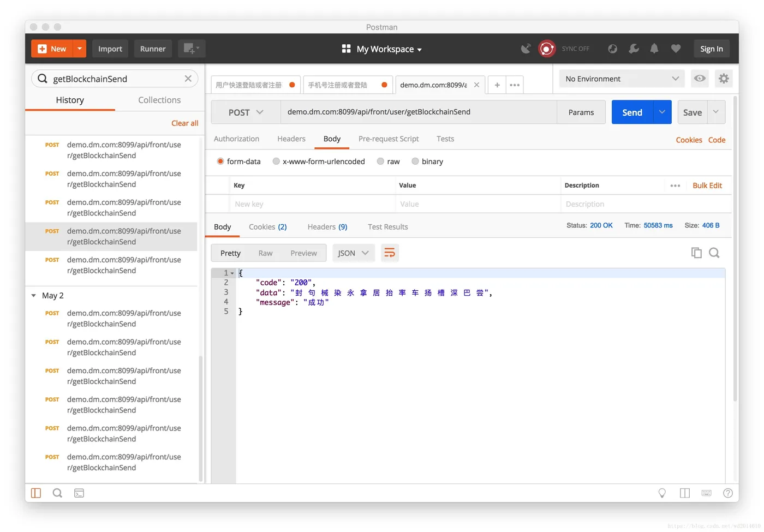764x532 pixels.
Task: Switch response view to Raw
Action: tap(265, 253)
